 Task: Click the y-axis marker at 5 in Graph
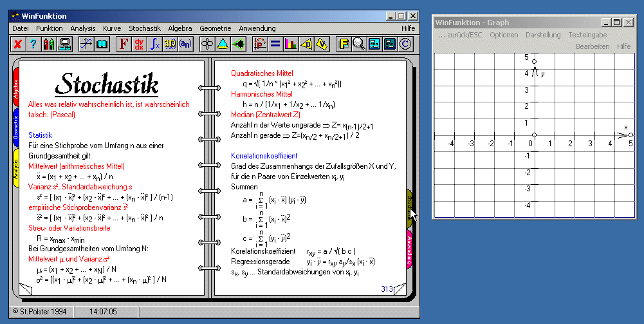(x=535, y=62)
